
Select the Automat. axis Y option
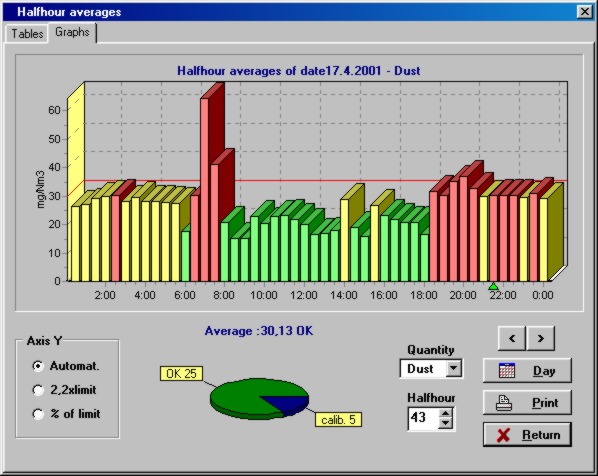click(38, 366)
